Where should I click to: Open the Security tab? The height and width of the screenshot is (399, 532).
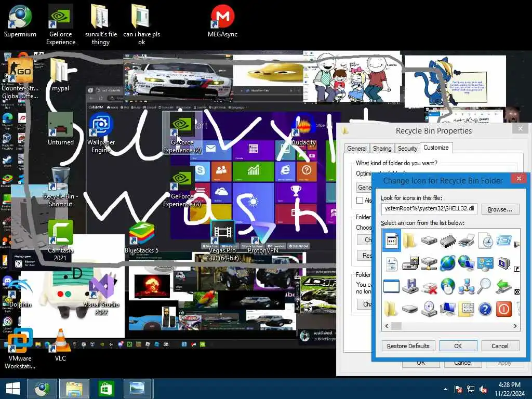pos(407,148)
